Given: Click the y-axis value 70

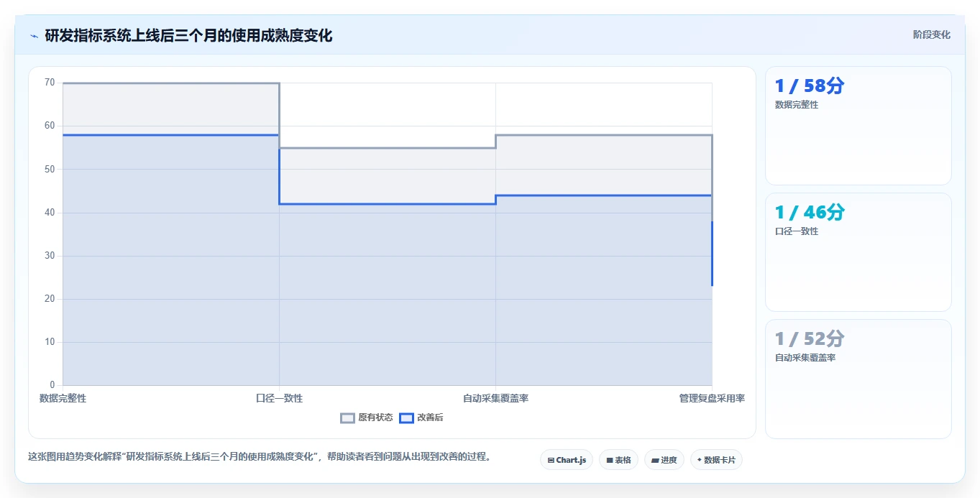Looking at the screenshot, I should pyautogui.click(x=50, y=83).
